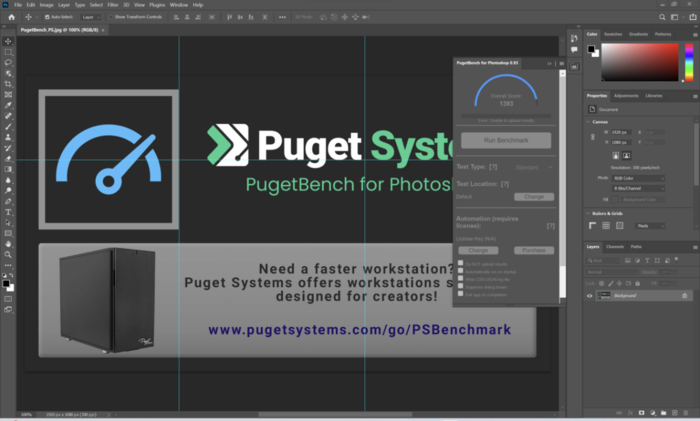Click Create new layer icon at Layers bottom

[x=675, y=413]
